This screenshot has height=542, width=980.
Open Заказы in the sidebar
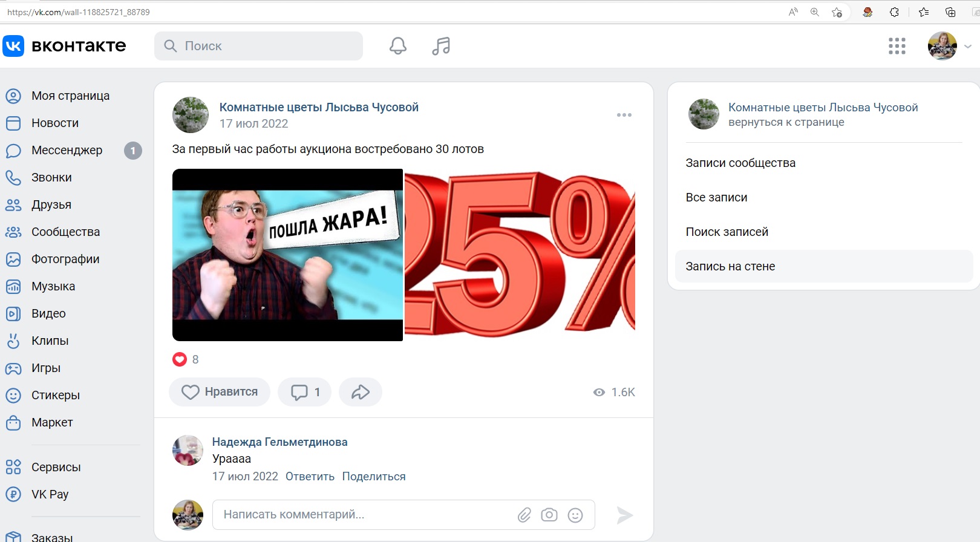pos(52,537)
